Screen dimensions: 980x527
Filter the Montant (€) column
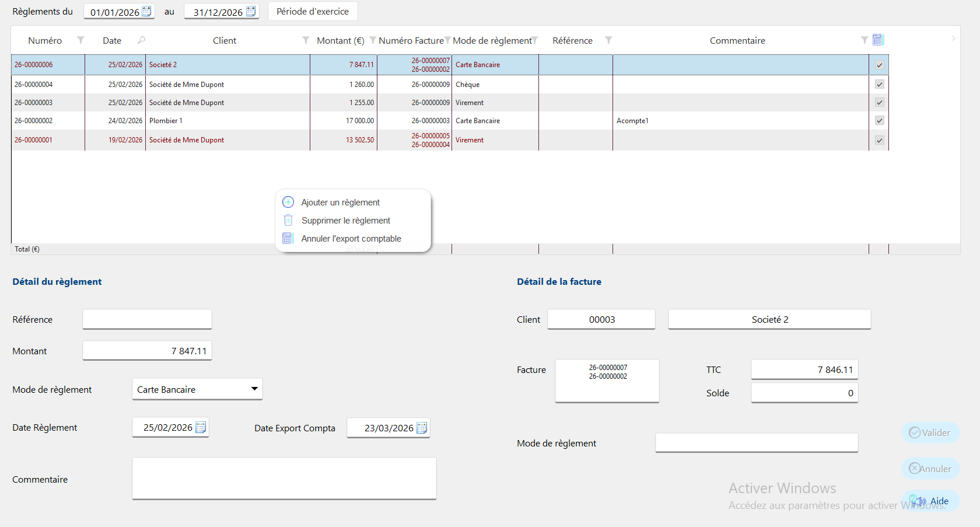point(373,40)
